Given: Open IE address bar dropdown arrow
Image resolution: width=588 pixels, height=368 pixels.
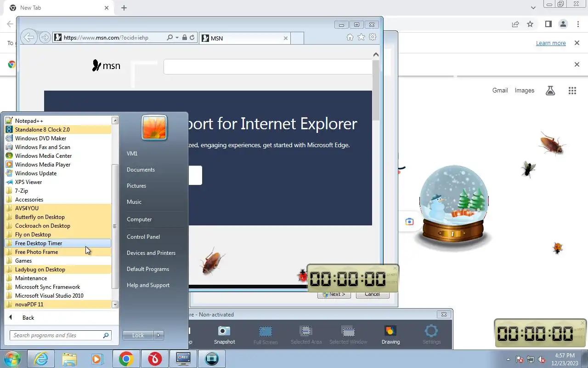Looking at the screenshot, I should click(x=177, y=38).
